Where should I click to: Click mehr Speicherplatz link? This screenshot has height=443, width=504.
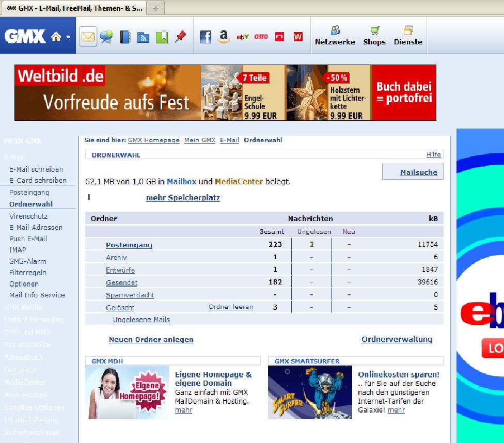183,198
